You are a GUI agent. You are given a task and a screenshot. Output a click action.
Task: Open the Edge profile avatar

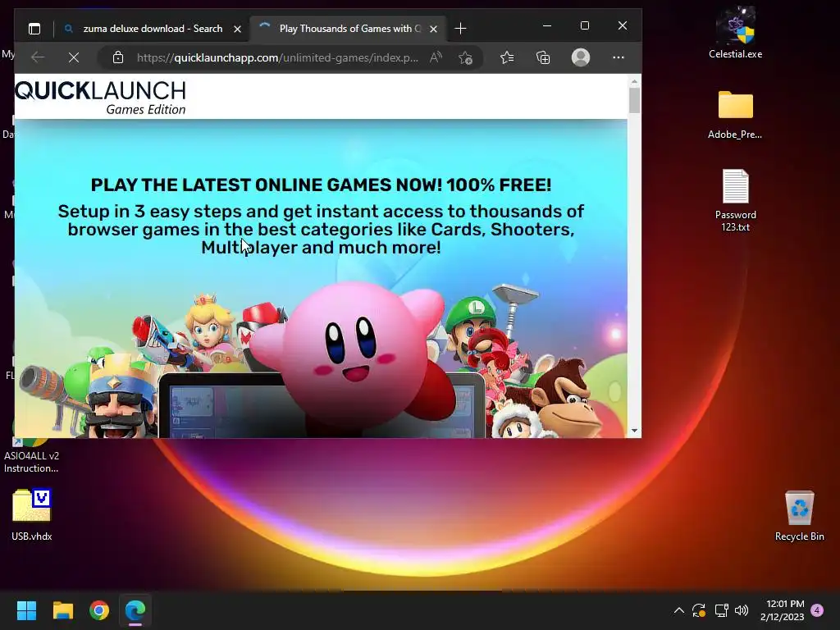click(581, 57)
